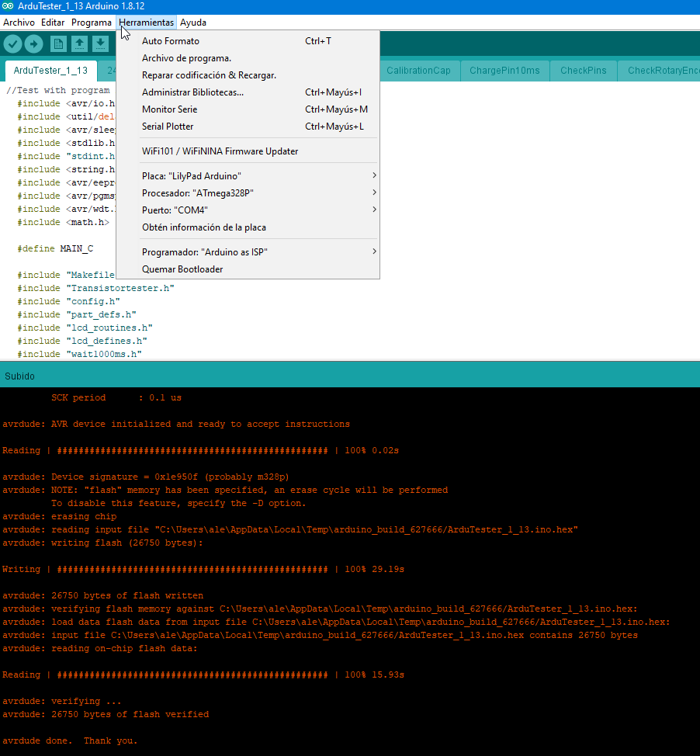
Task: Click console line avrdude: erasing chip
Action: [59, 516]
